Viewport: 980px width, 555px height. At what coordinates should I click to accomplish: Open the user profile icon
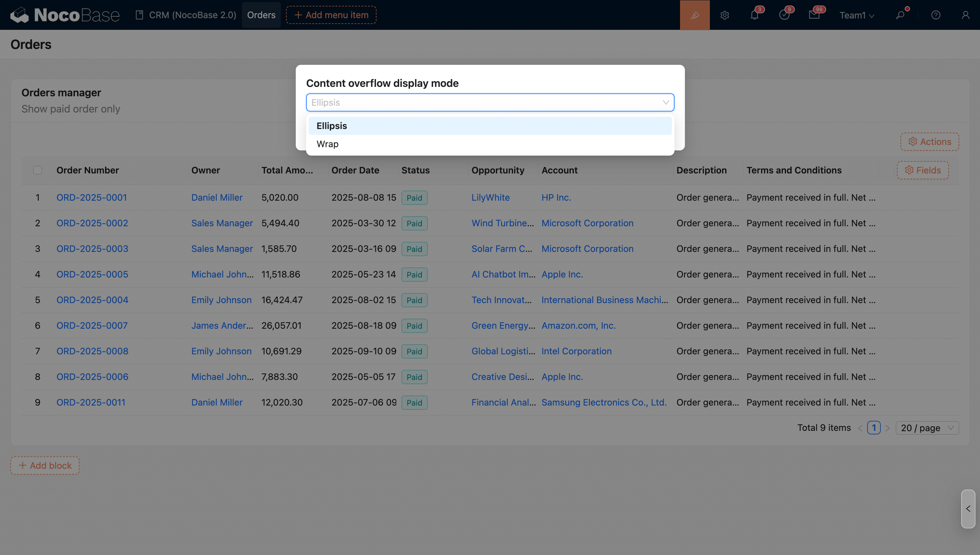[x=965, y=15]
